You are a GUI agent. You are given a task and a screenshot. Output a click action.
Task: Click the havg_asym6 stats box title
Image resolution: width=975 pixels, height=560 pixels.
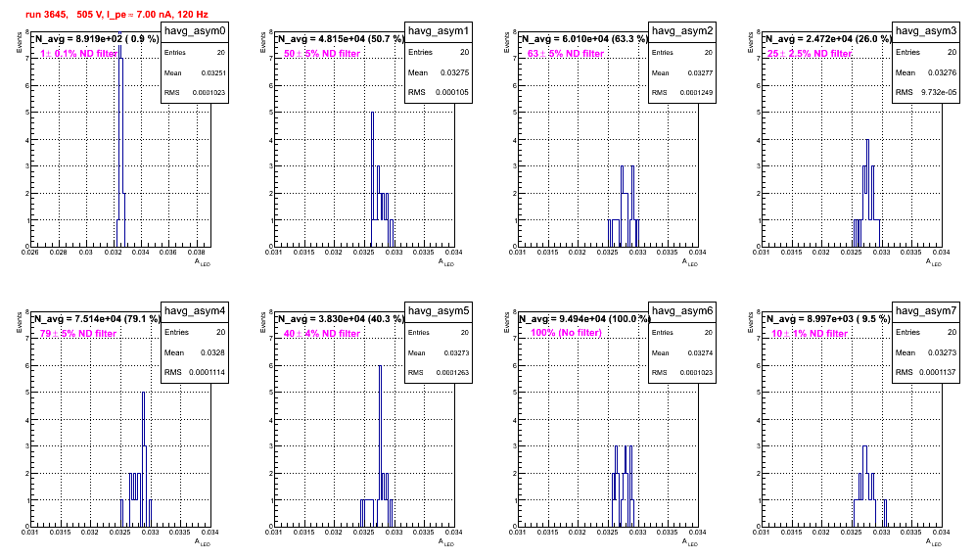682,311
